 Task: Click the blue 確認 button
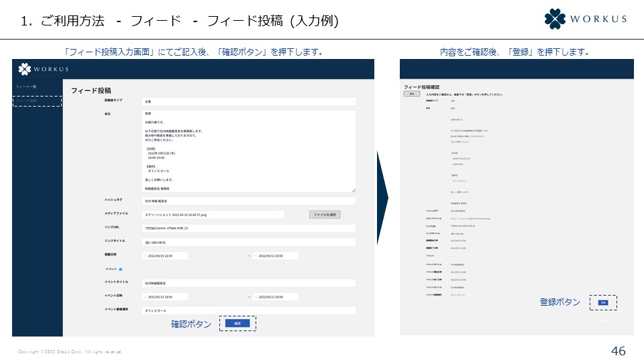tap(237, 323)
